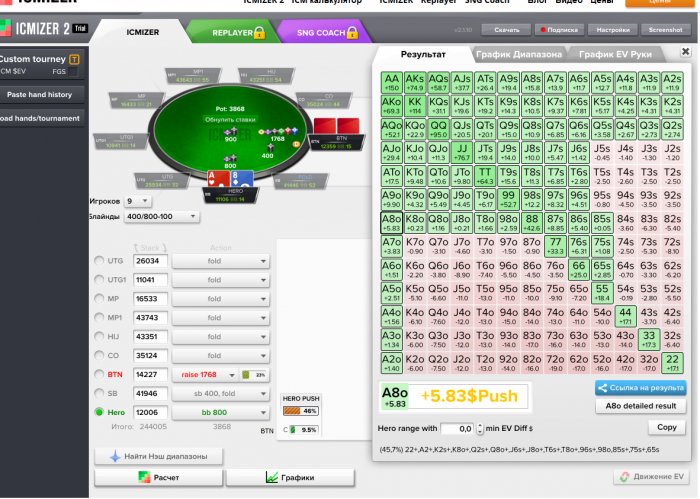Image resolution: width=700 pixels, height=499 pixels.
Task: Click the dealer button chip on table
Action: 296,144
